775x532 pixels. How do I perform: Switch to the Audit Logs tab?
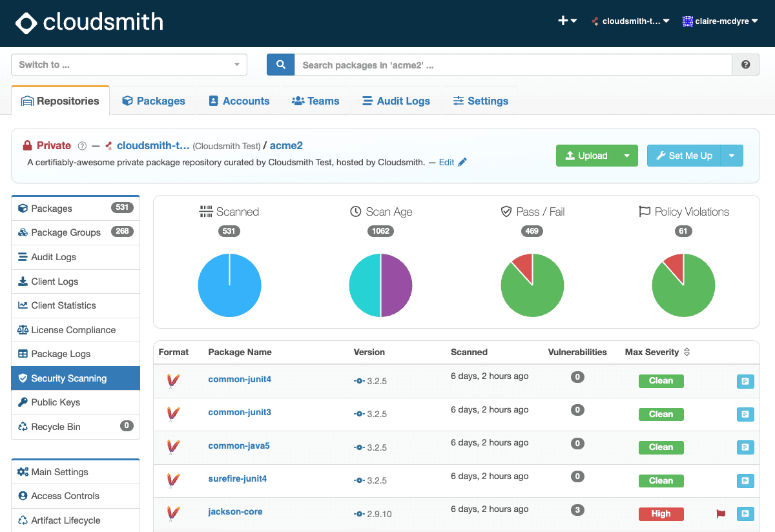[x=396, y=101]
